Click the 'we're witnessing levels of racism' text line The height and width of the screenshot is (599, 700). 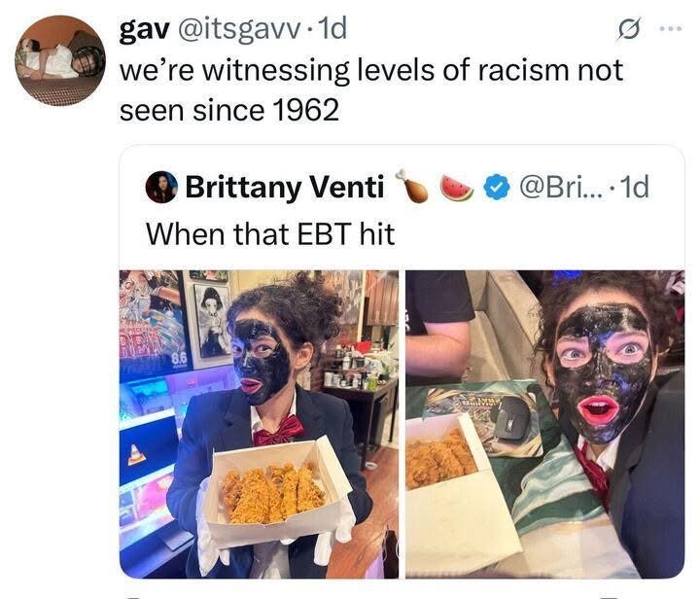click(x=371, y=70)
